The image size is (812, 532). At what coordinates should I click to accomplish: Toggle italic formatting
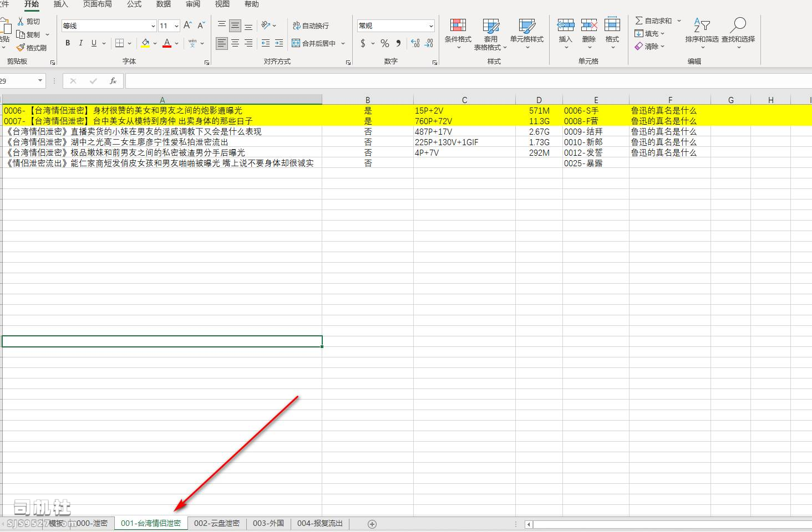[x=81, y=43]
